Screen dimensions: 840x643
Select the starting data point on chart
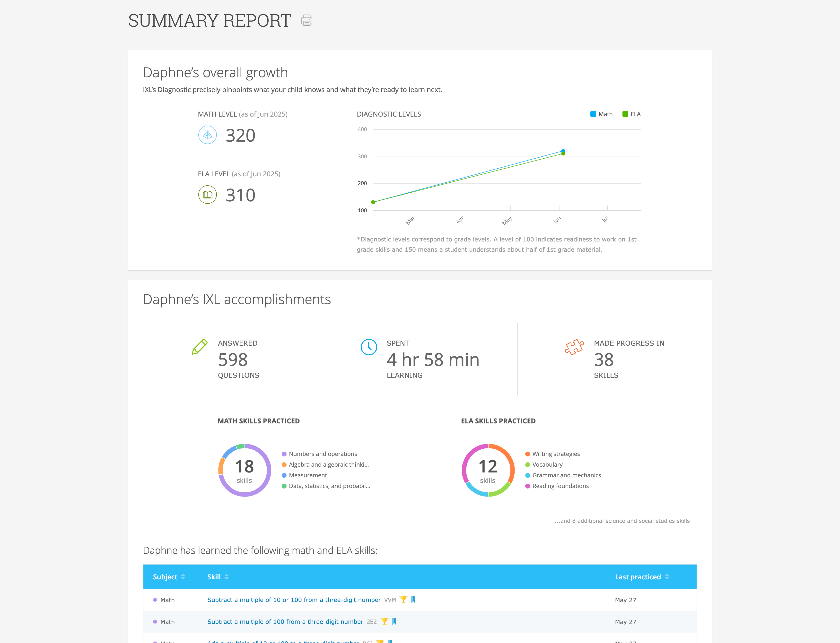click(x=373, y=202)
